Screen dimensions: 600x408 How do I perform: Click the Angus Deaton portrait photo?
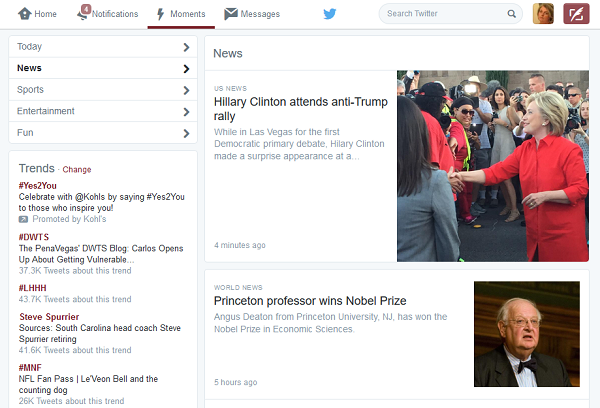(x=527, y=334)
